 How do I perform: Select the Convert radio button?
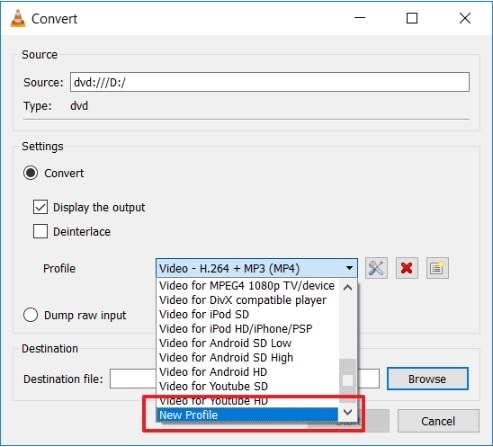click(30, 173)
